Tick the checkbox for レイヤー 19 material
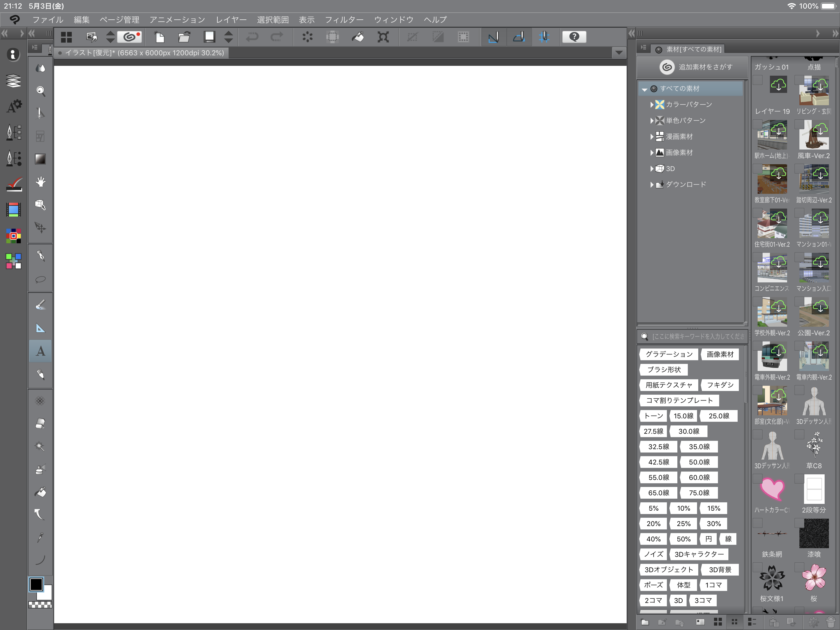Image resolution: width=840 pixels, height=630 pixels. [x=758, y=80]
